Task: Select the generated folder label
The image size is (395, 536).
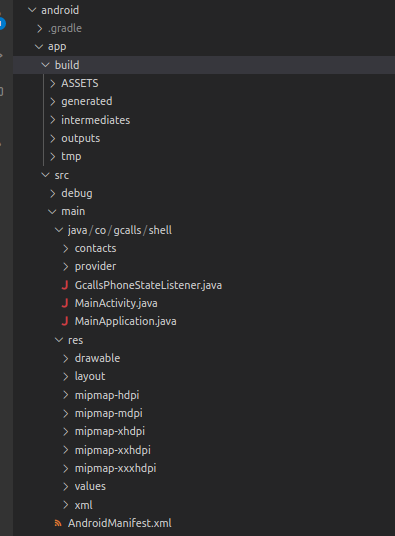Action: click(87, 102)
